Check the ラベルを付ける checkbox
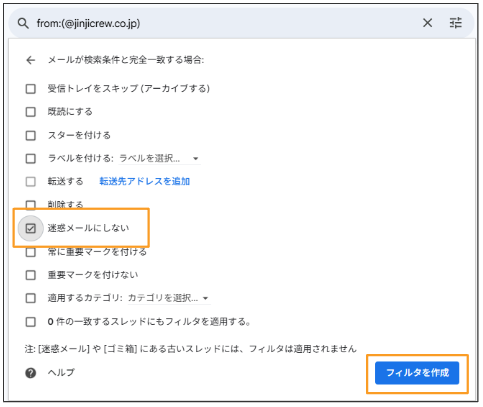The width and height of the screenshot is (483, 407). click(x=31, y=158)
